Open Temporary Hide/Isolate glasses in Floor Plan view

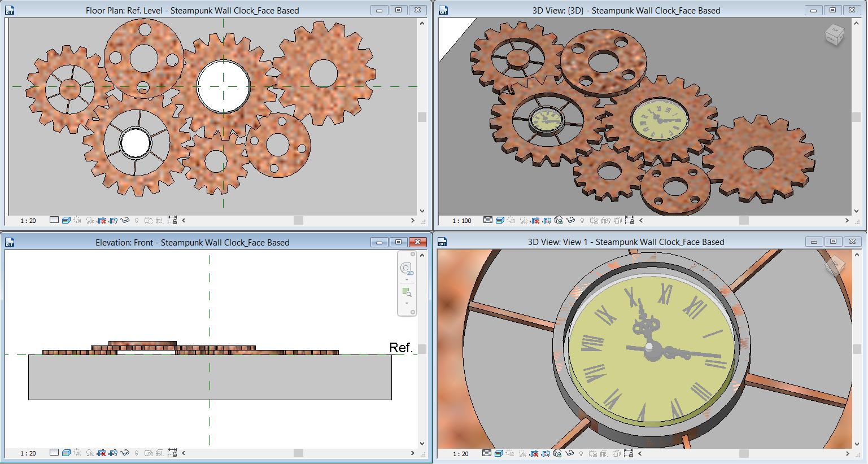[x=125, y=221]
